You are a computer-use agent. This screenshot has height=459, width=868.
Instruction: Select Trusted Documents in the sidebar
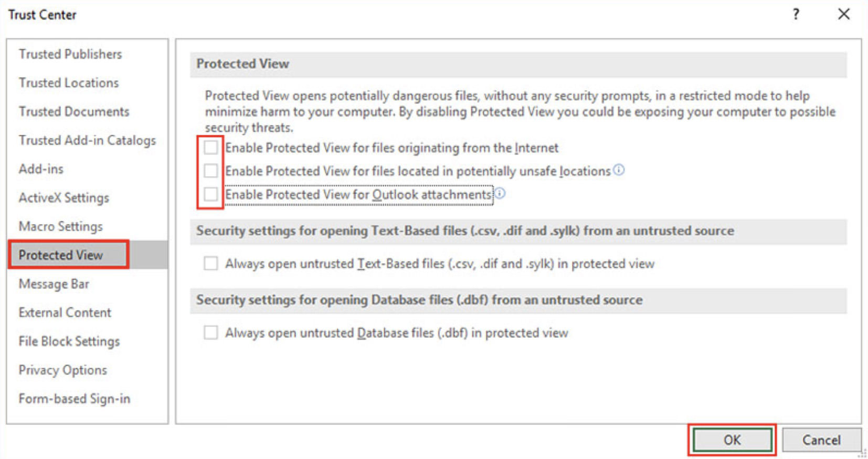74,112
